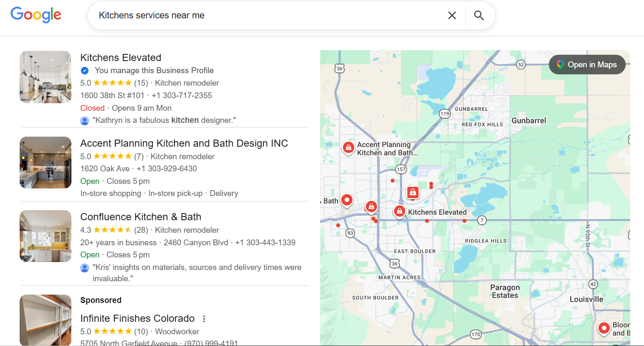
Task: Click Accent Planning 5.0 star rating
Action: point(113,157)
